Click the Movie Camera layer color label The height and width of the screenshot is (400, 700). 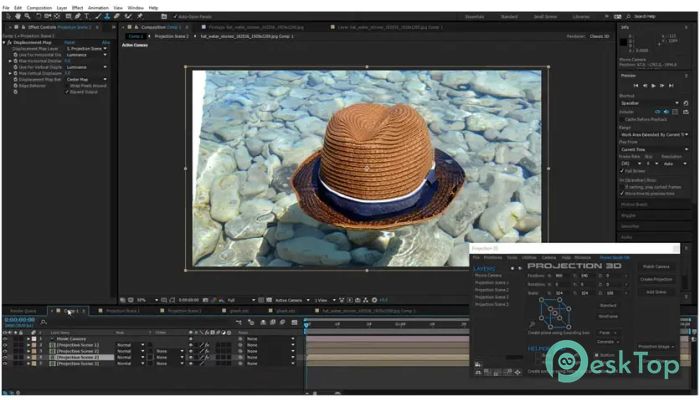[x=33, y=339]
